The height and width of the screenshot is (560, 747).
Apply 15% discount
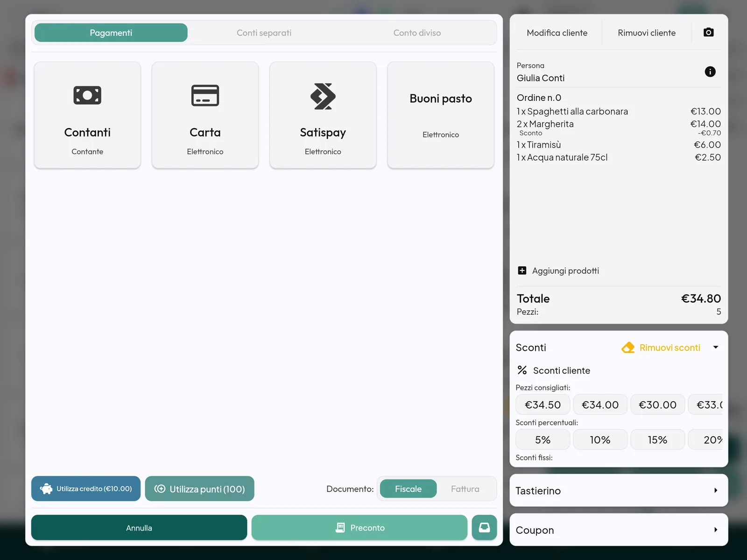657,439
